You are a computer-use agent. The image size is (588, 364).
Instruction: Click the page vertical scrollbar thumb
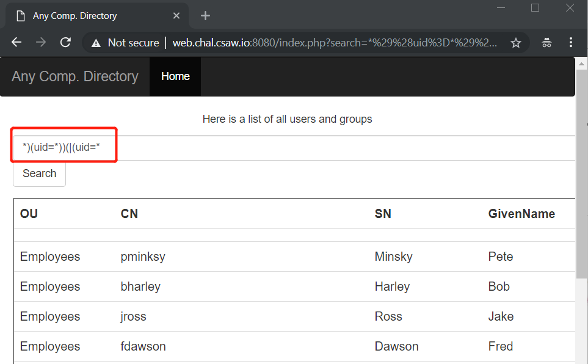point(581,173)
